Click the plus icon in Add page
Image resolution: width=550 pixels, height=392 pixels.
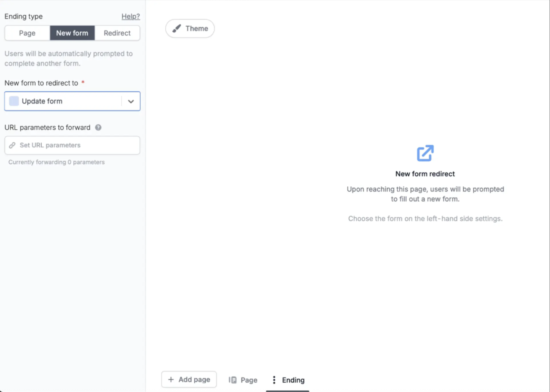(x=171, y=379)
